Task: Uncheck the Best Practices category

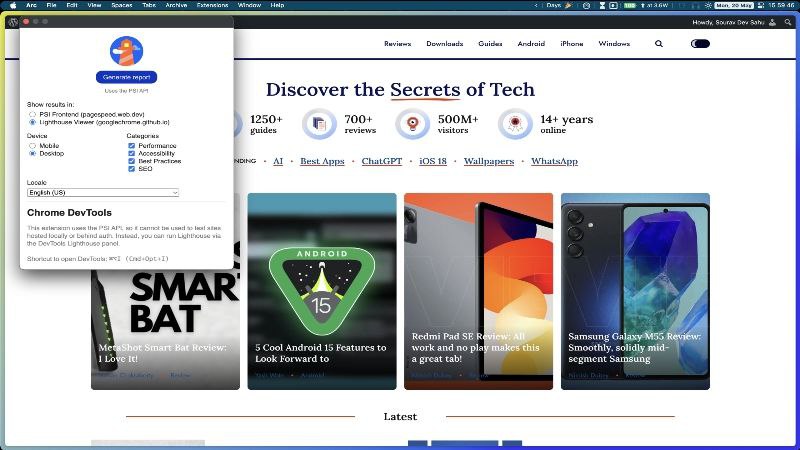Action: point(132,161)
